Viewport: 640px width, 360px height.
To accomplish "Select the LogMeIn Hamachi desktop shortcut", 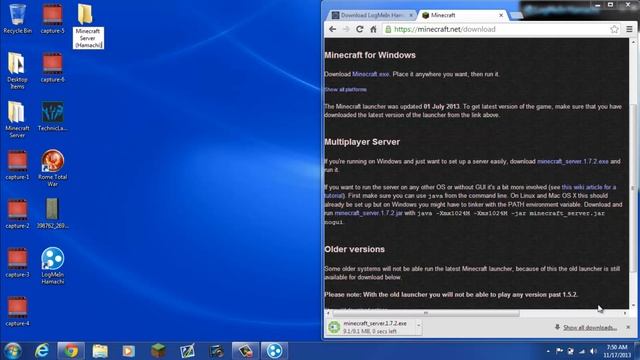I will tap(53, 266).
